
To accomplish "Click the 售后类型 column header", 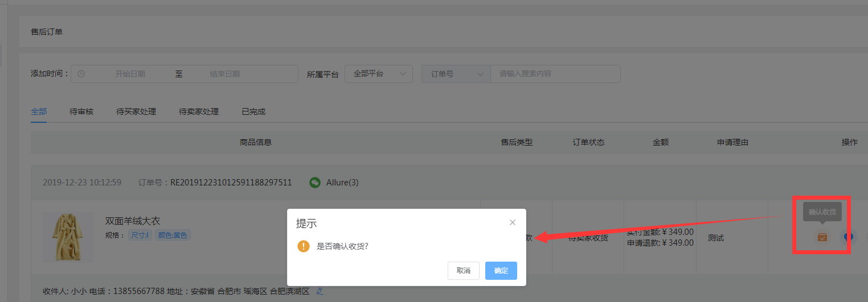I will (x=517, y=142).
